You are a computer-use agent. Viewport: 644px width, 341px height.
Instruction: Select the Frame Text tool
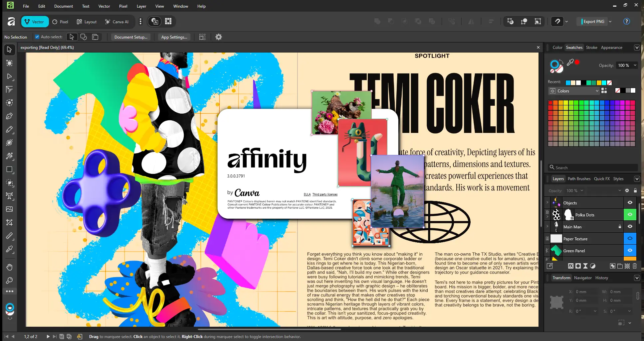pos(9,196)
